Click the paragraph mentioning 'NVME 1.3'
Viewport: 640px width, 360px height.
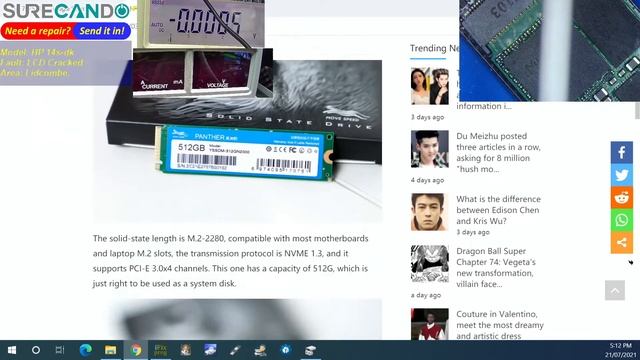point(231,261)
